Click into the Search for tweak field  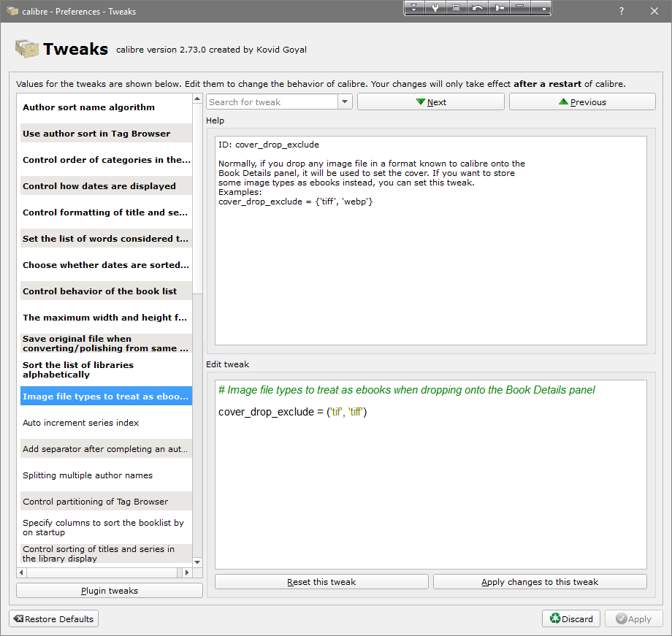[272, 102]
